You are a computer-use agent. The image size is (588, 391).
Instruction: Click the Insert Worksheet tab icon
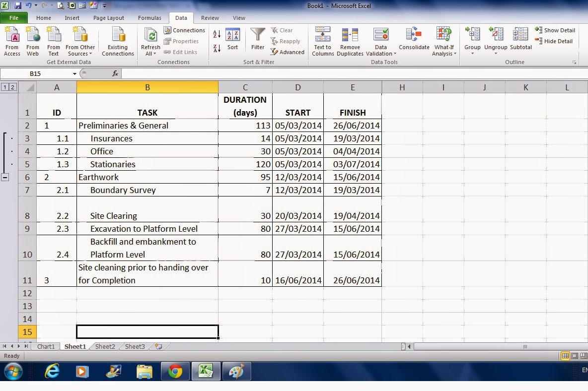158,346
